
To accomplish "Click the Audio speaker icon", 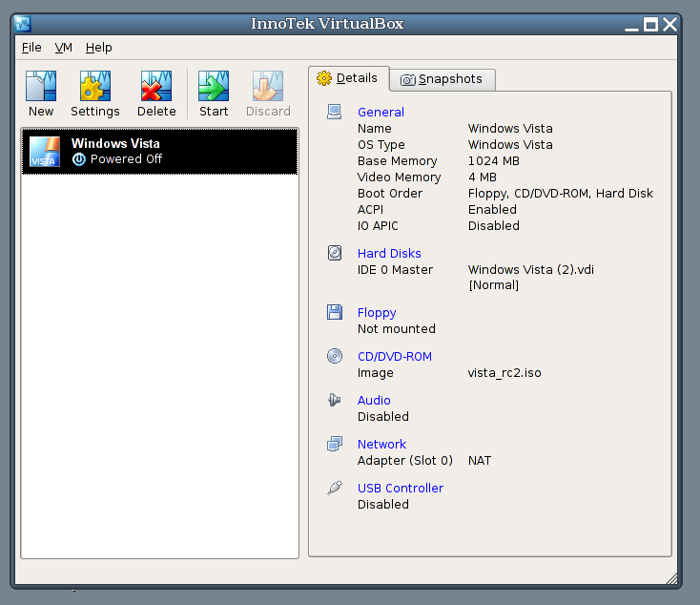I will [x=335, y=400].
